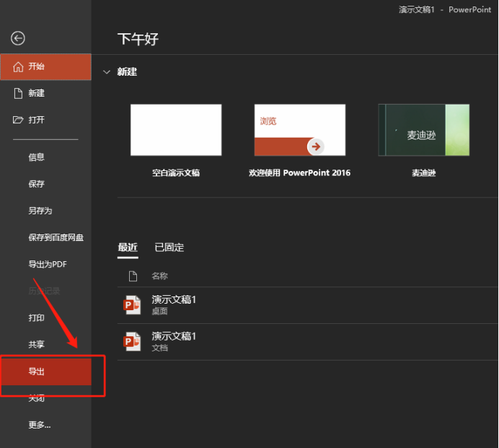Open the 欢迎使用 PowerPoint 2016 template

pyautogui.click(x=300, y=130)
